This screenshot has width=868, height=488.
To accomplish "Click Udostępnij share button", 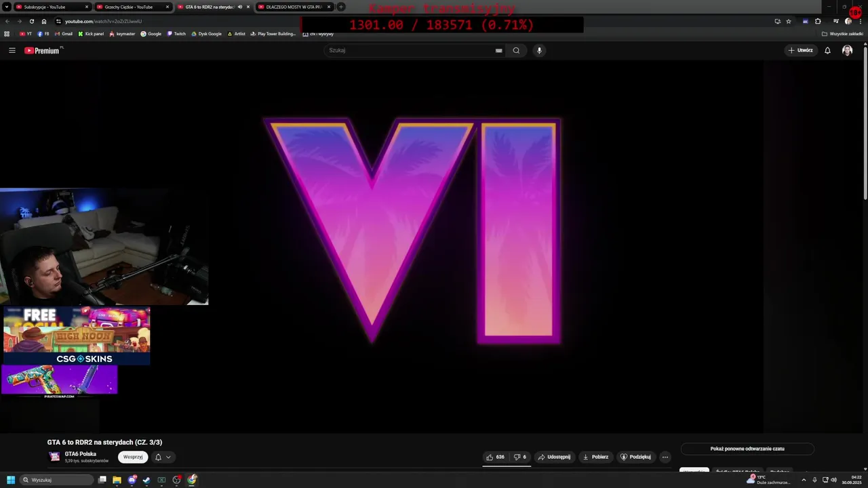I will (554, 457).
